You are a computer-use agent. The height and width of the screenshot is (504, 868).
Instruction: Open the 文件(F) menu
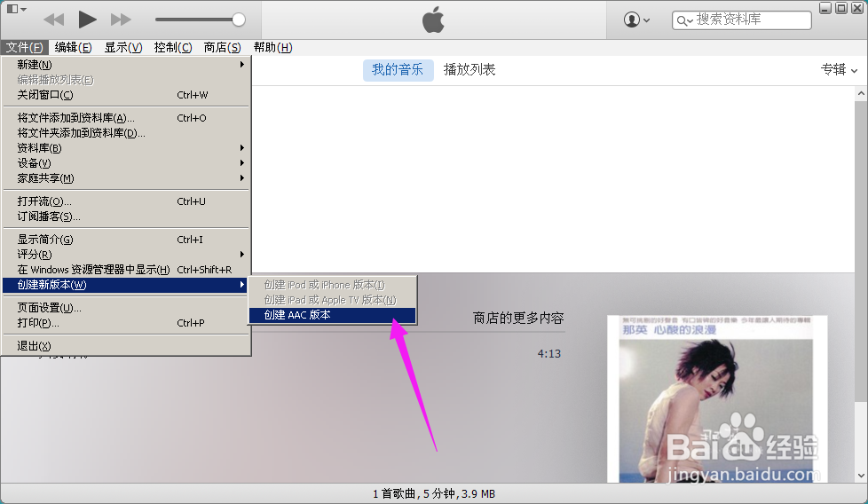[24, 48]
